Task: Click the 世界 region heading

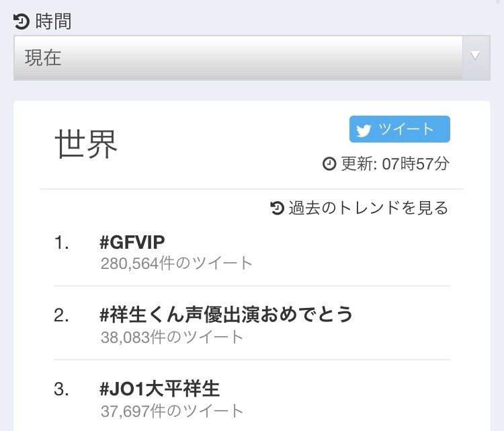Action: [86, 144]
